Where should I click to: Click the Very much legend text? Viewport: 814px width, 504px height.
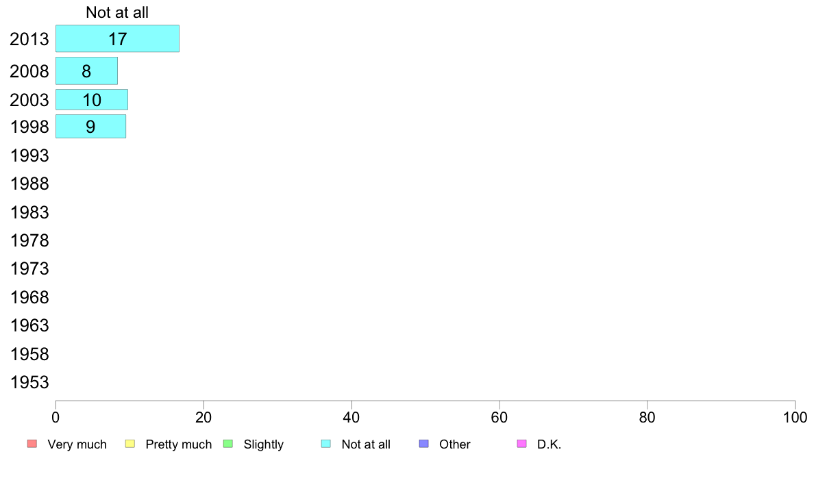[77, 444]
